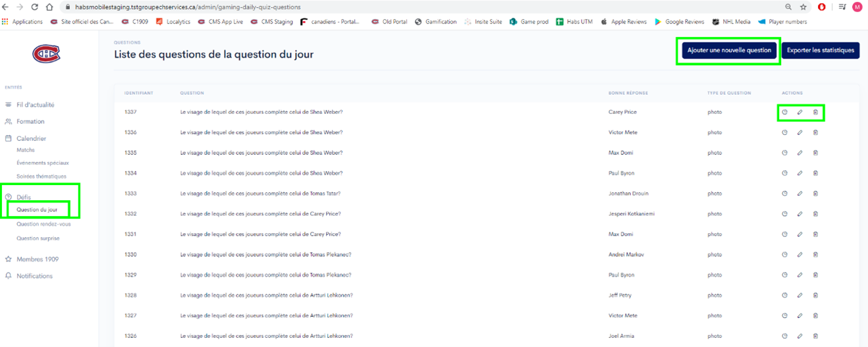The height and width of the screenshot is (347, 868).
Task: Open the CMS Staging bookmark
Action: tap(271, 22)
